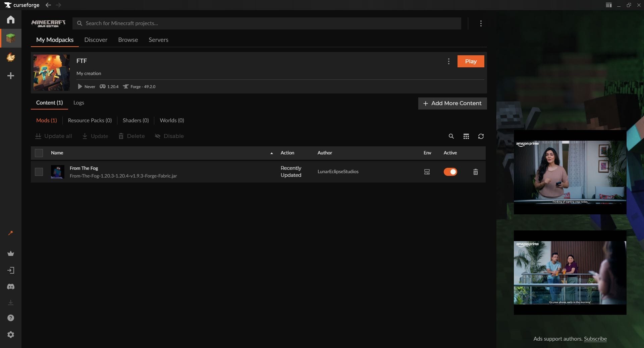Click the Discord icon in the sidebar

[11, 287]
